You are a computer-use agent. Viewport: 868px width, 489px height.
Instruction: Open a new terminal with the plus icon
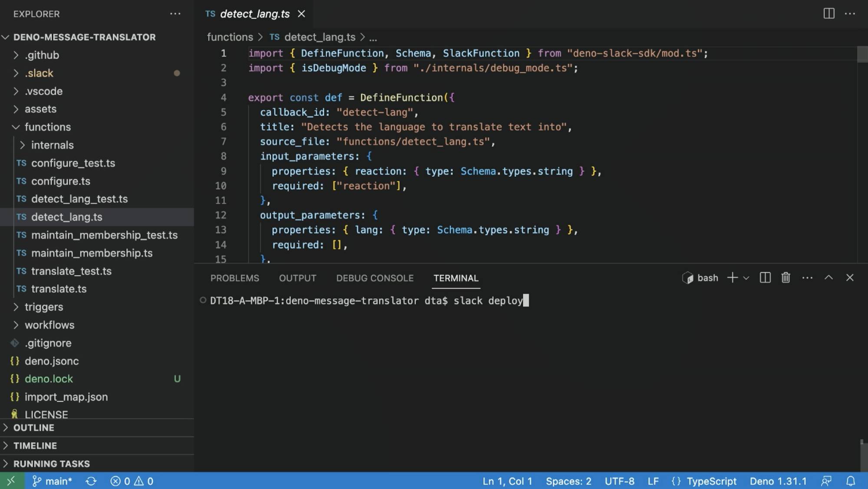(733, 278)
